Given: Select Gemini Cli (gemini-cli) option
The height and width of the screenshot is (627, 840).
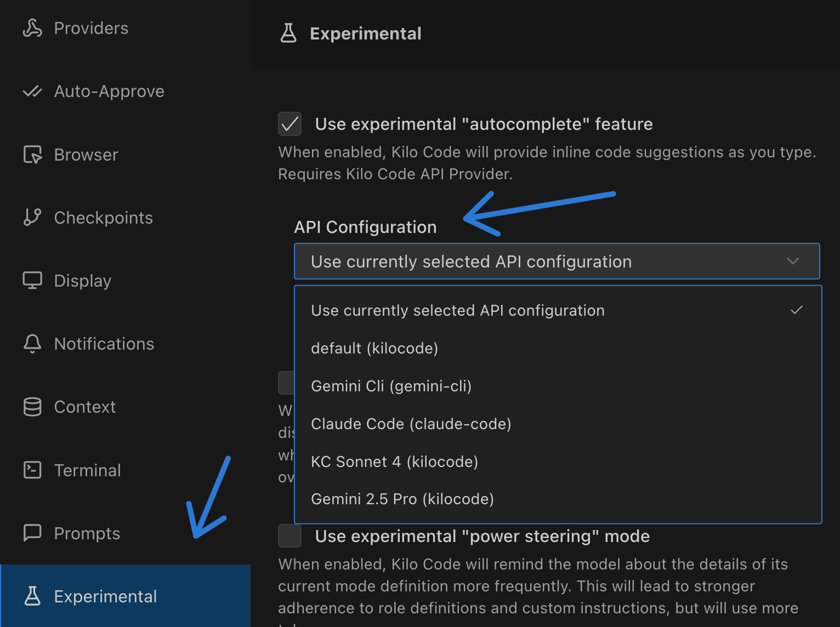Looking at the screenshot, I should pyautogui.click(x=558, y=386).
